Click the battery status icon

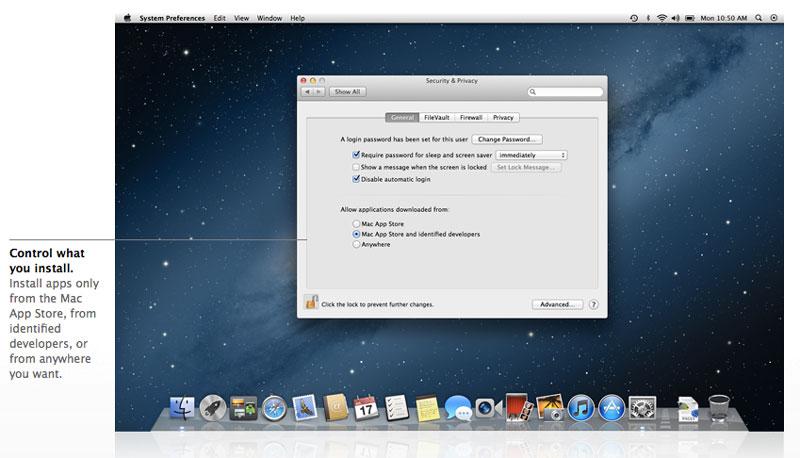pos(690,18)
